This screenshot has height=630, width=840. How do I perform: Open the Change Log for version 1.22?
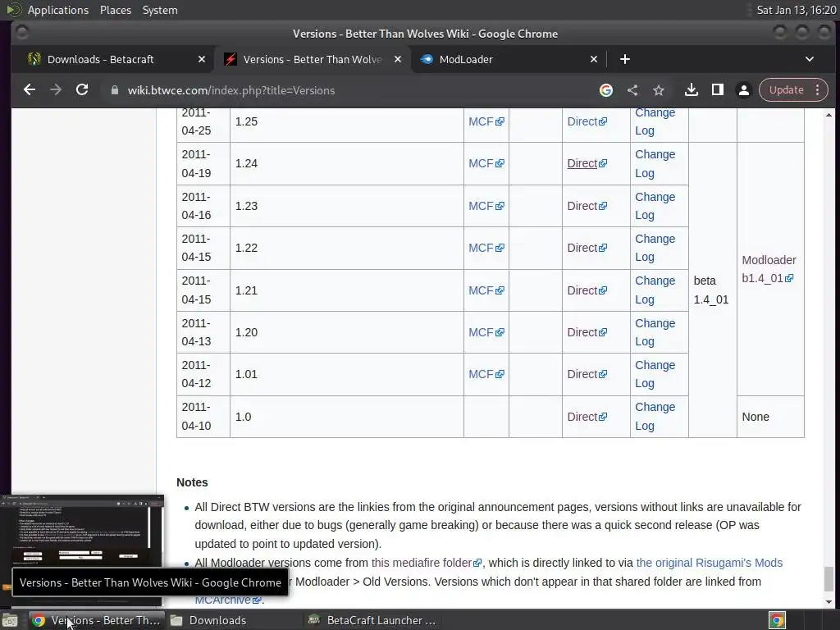(655, 248)
